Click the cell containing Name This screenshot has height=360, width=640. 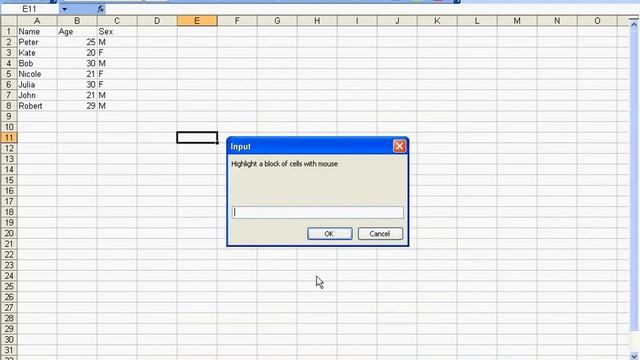[37, 31]
